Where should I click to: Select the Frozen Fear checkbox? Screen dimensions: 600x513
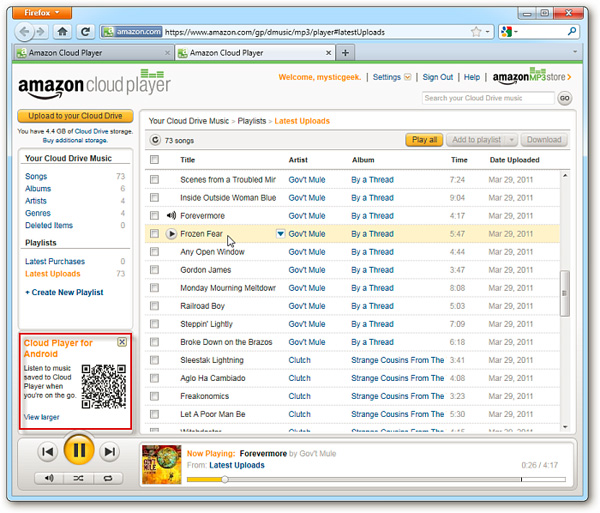click(154, 234)
